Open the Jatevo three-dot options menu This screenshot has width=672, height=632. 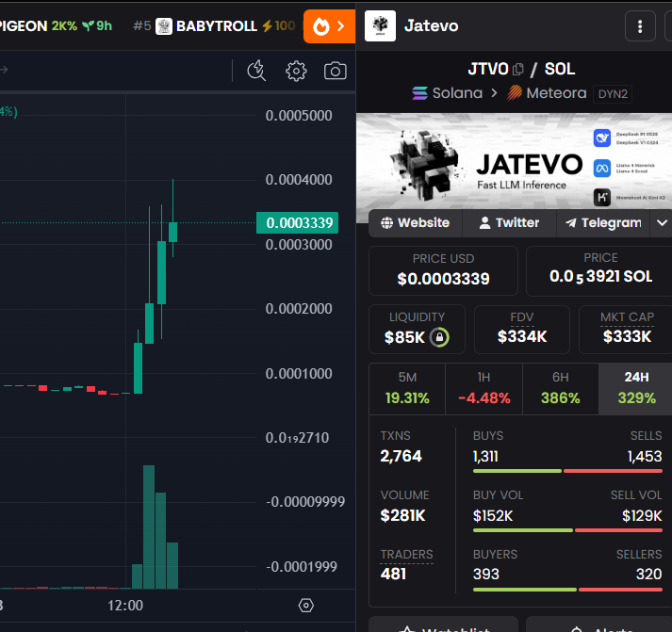coord(640,26)
